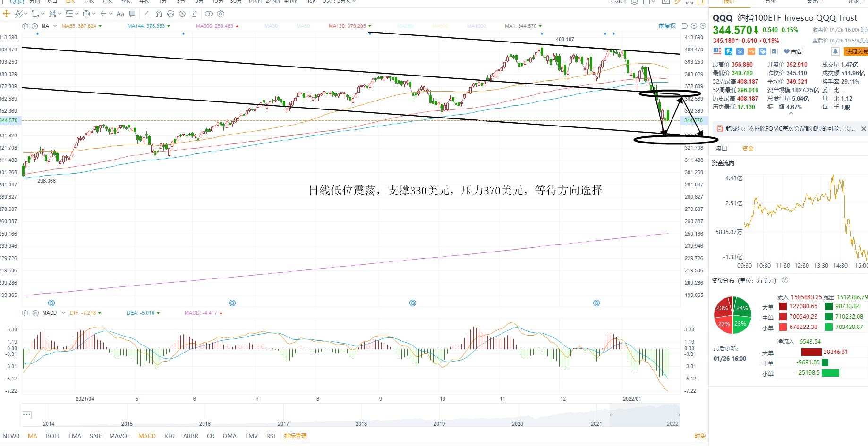Image resolution: width=868 pixels, height=446 pixels.
Task: Toggle the active MACD indicator off
Action: click(147, 436)
